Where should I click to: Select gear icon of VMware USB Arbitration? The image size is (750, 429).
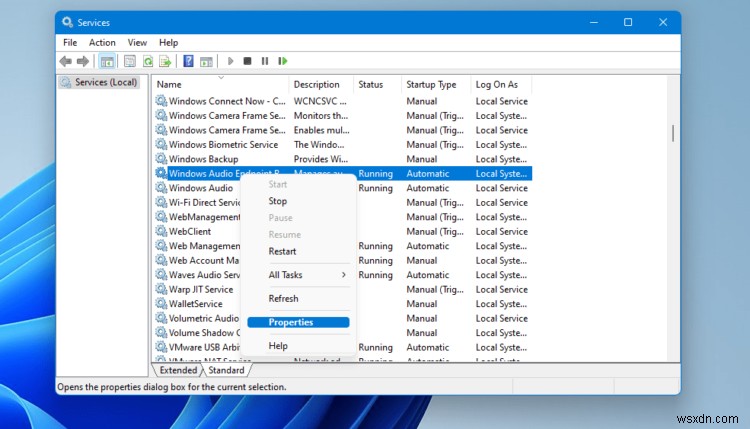coord(161,347)
